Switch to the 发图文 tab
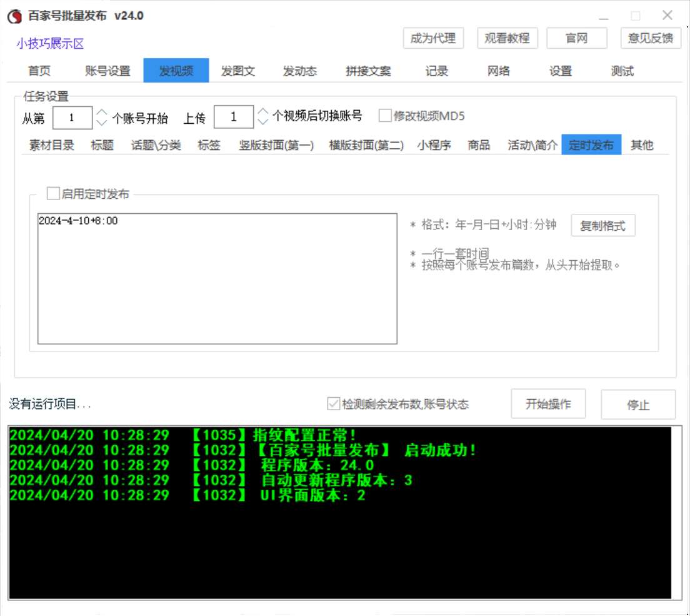The width and height of the screenshot is (690, 616). 238,71
